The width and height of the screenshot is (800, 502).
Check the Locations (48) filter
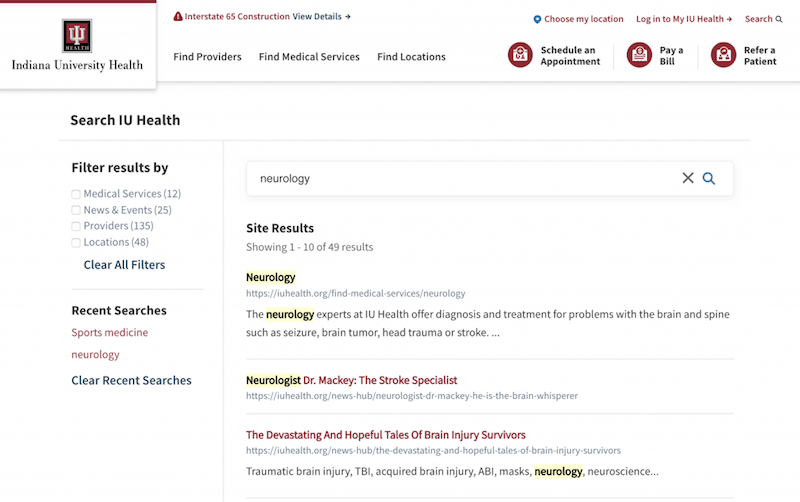pyautogui.click(x=76, y=242)
